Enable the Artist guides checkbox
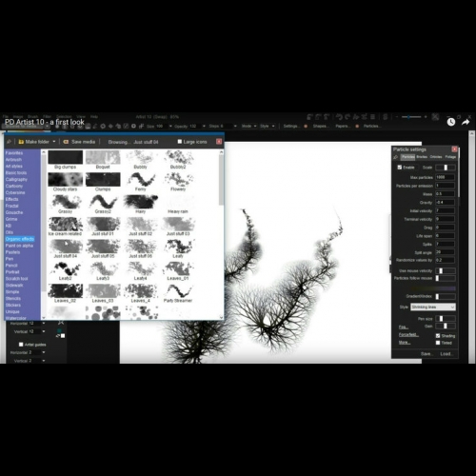This screenshot has width=476, height=476. tap(21, 345)
